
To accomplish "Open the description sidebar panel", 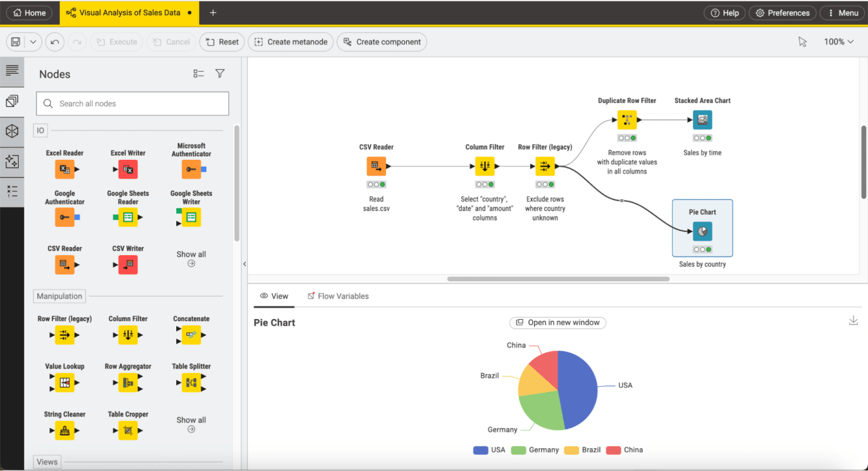I will (12, 71).
